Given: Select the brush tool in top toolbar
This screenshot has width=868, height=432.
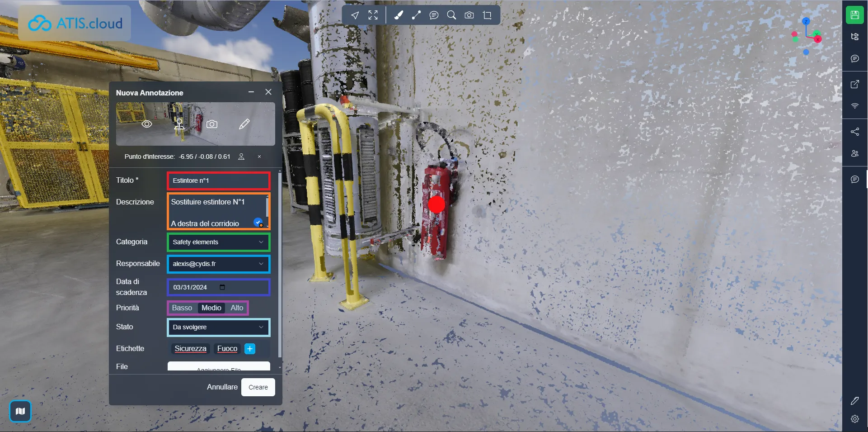Looking at the screenshot, I should click(x=399, y=15).
